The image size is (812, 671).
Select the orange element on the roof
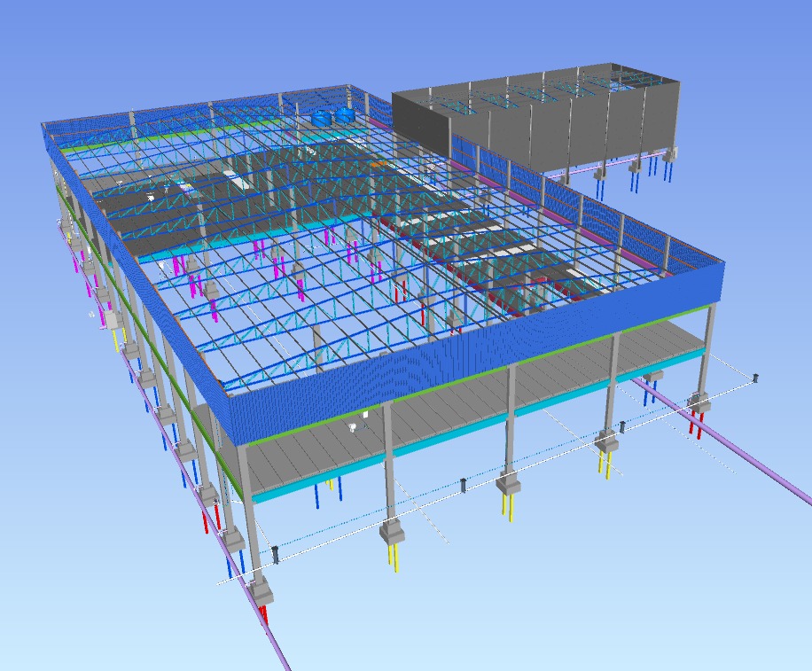click(x=378, y=164)
